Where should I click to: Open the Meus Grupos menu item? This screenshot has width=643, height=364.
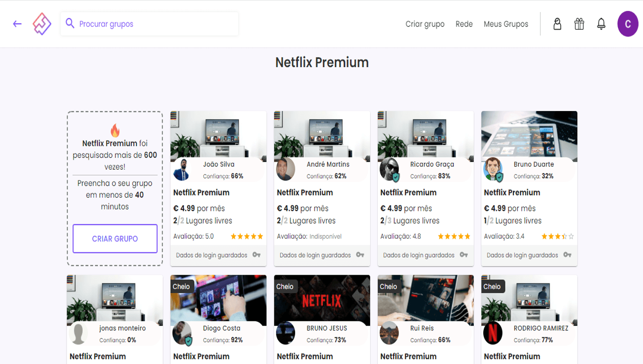[x=506, y=24]
